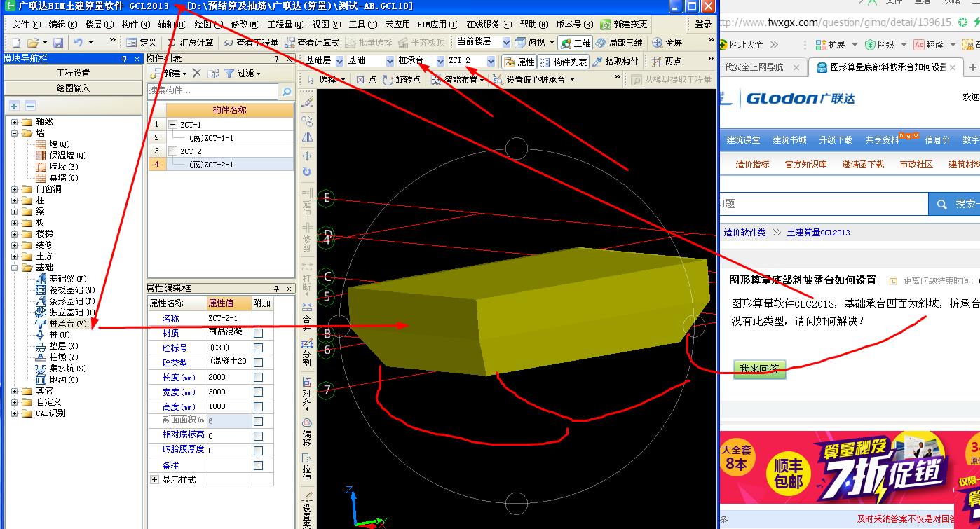Run 汇总计算 summary calculation
The height and width of the screenshot is (529, 980).
tap(189, 43)
